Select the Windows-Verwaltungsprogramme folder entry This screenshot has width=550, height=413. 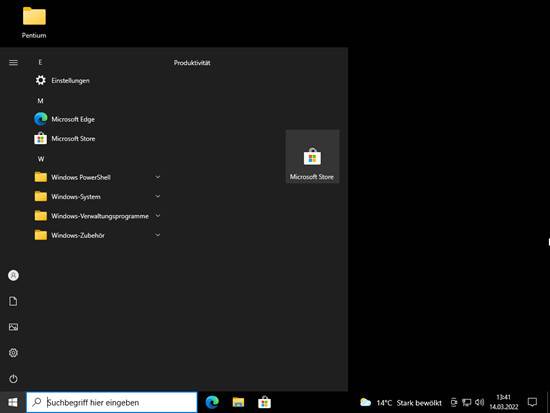(x=97, y=216)
